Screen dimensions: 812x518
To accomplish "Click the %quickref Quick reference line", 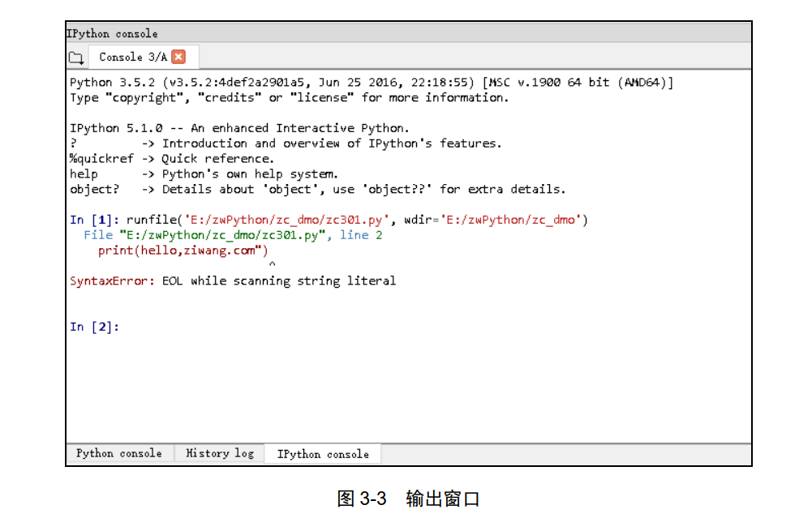I will (x=172, y=159).
